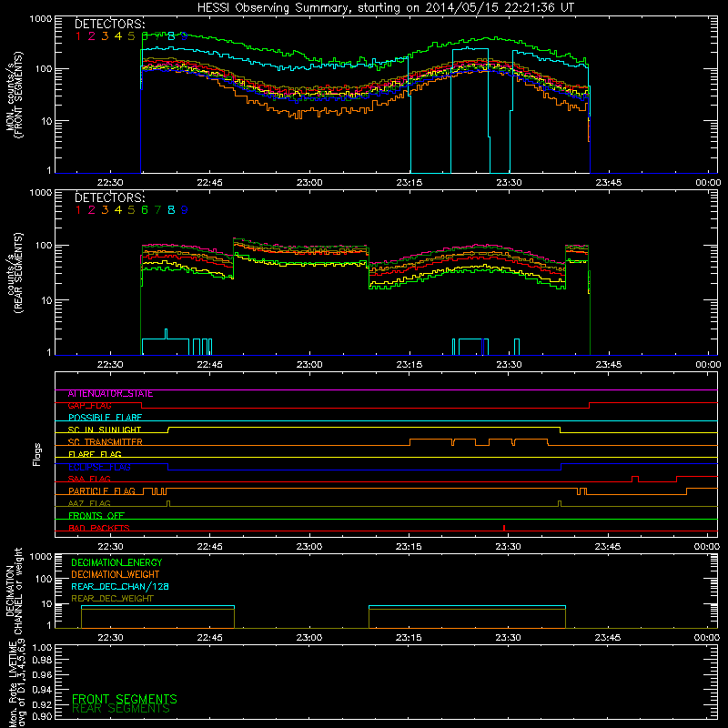This screenshot has height=728, width=728.
Task: Select cyan detector 8 in front segments legend
Action: tap(171, 36)
